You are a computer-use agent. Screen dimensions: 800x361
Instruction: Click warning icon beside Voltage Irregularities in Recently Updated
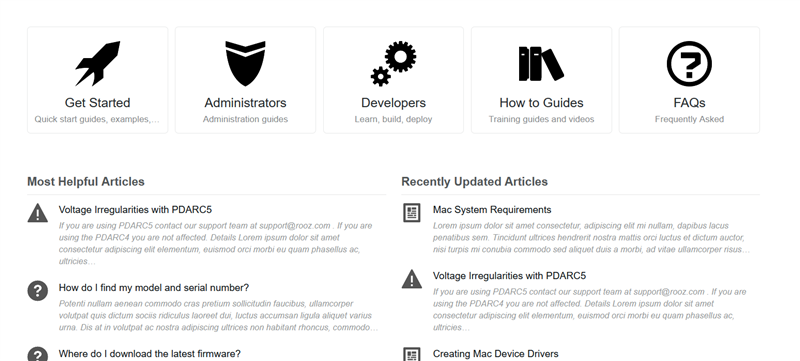[412, 279]
